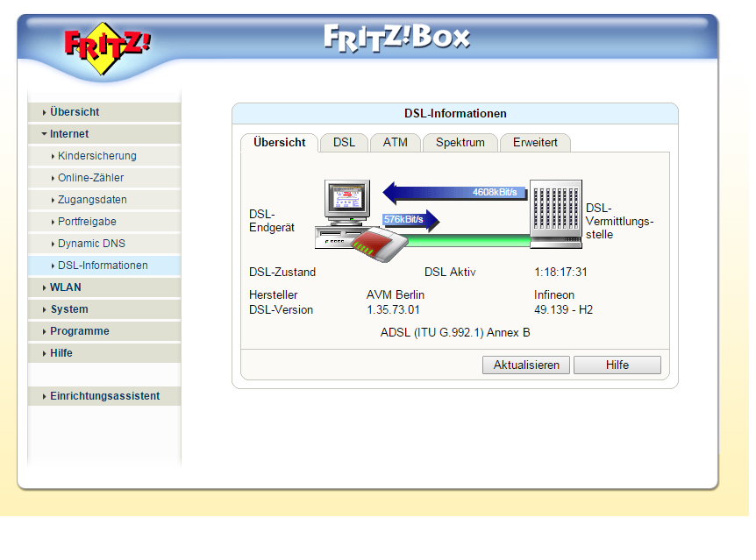Click the DSL-Vermittlungsstelle server rack image
Image resolution: width=756 pixels, height=560 pixels.
click(556, 214)
